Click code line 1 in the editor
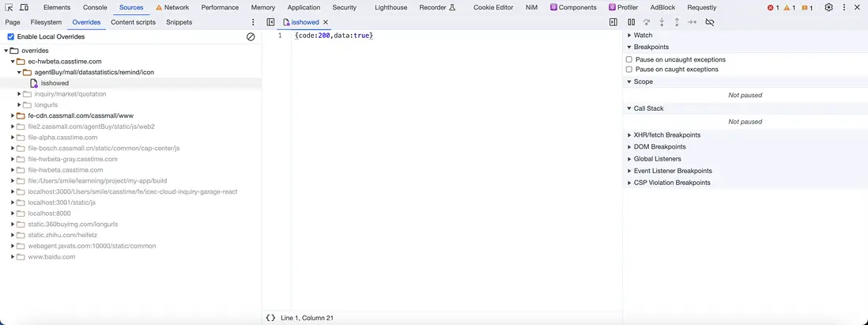The image size is (868, 325). pyautogui.click(x=334, y=36)
